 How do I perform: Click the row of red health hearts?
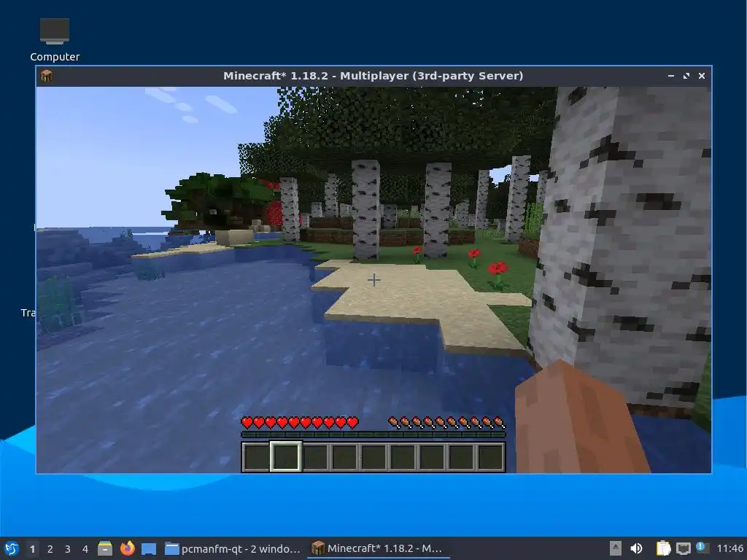pyautogui.click(x=300, y=422)
